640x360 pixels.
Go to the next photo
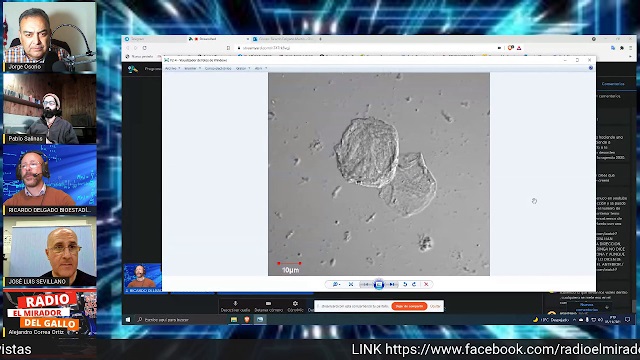[392, 284]
